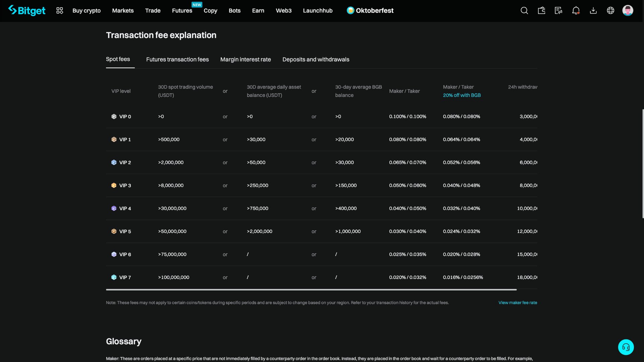
Task: Open customer support chat headset button
Action: pos(626,347)
